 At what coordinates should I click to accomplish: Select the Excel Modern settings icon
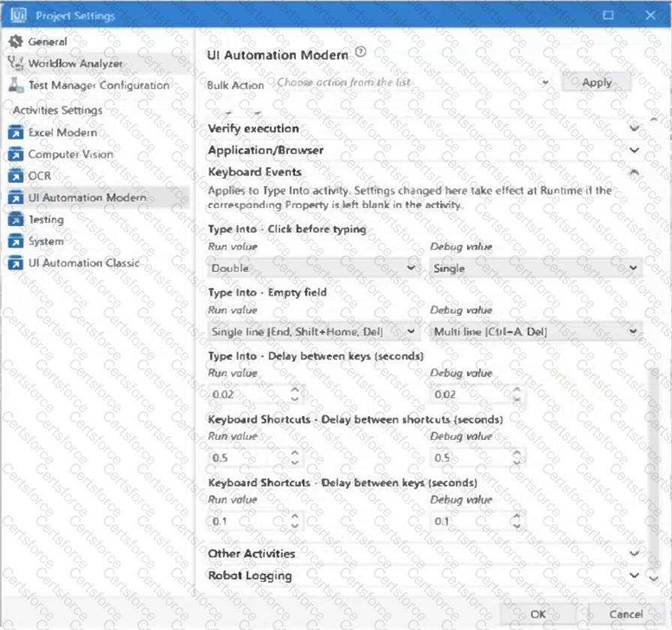pyautogui.click(x=17, y=131)
